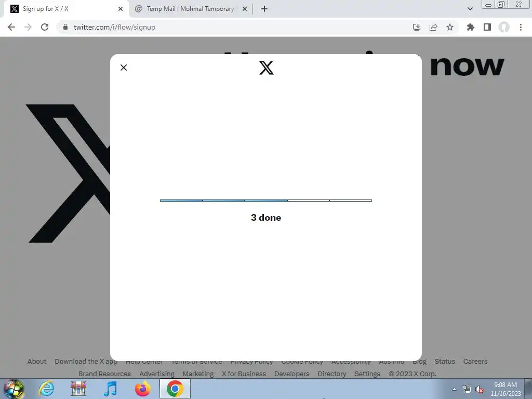Viewport: 532px width, 399px height.
Task: Open the Developers footer link
Action: (x=292, y=374)
